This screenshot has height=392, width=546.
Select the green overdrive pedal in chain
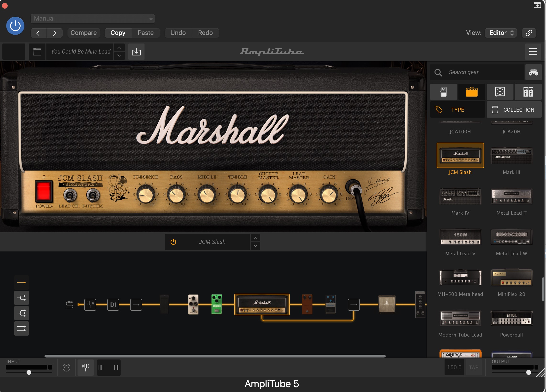click(x=217, y=304)
